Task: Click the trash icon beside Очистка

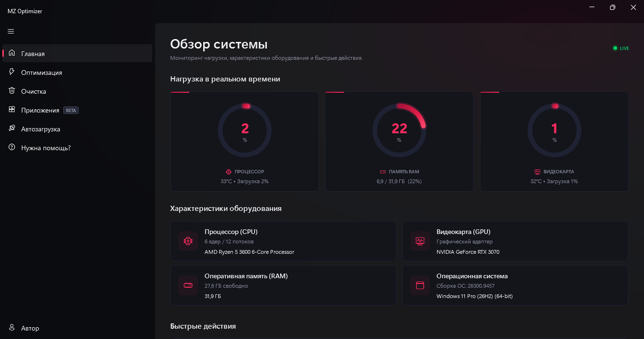Action: coord(12,91)
